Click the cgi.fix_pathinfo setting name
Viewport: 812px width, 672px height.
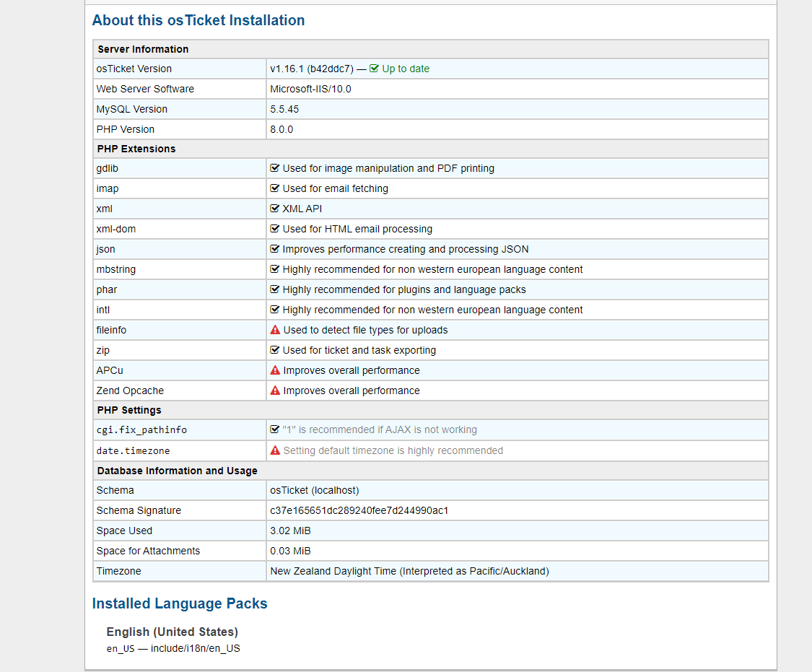(x=141, y=429)
